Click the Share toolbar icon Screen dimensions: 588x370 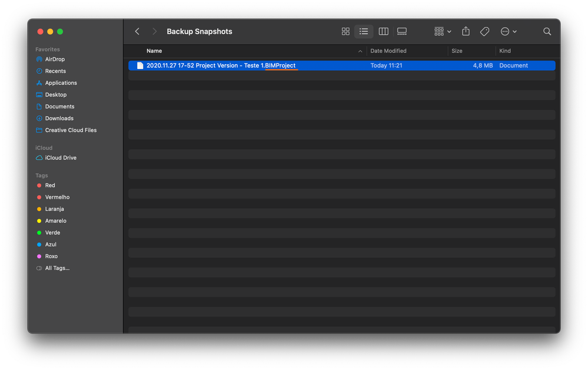pyautogui.click(x=466, y=32)
